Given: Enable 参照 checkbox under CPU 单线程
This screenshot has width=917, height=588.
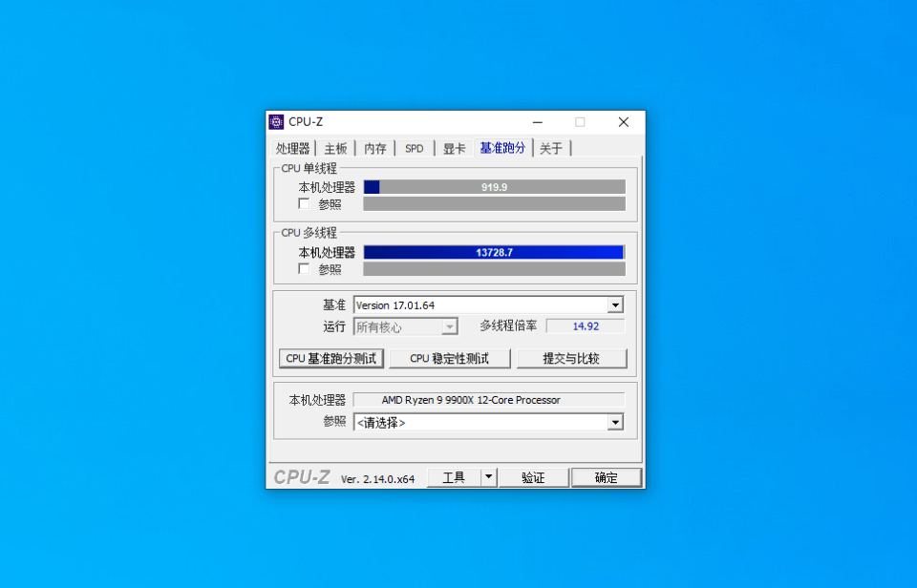Looking at the screenshot, I should (304, 203).
